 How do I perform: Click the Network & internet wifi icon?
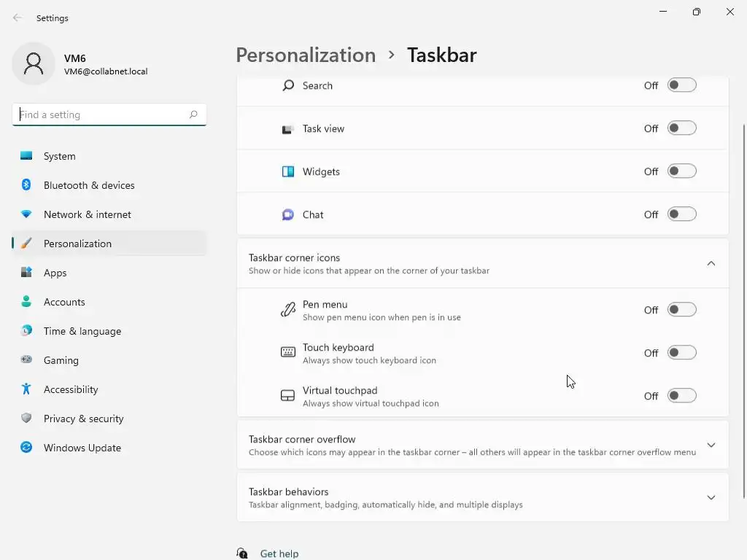pyautogui.click(x=26, y=214)
